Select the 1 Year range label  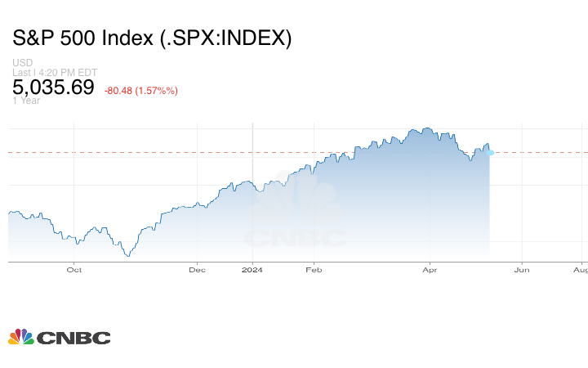(26, 101)
